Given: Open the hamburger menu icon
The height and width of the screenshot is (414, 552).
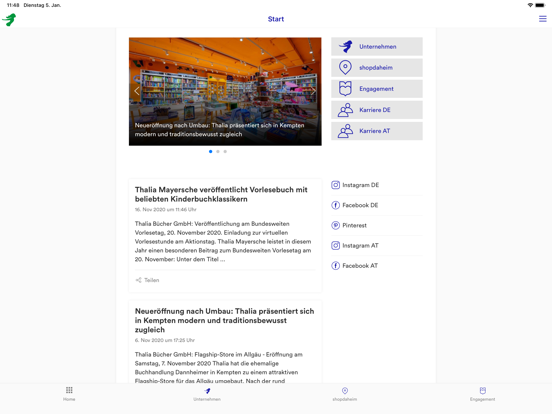Looking at the screenshot, I should [542, 19].
